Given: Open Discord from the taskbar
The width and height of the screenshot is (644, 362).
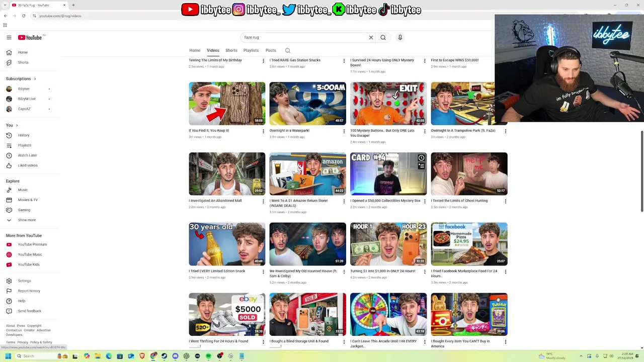Looking at the screenshot, I should [175, 356].
